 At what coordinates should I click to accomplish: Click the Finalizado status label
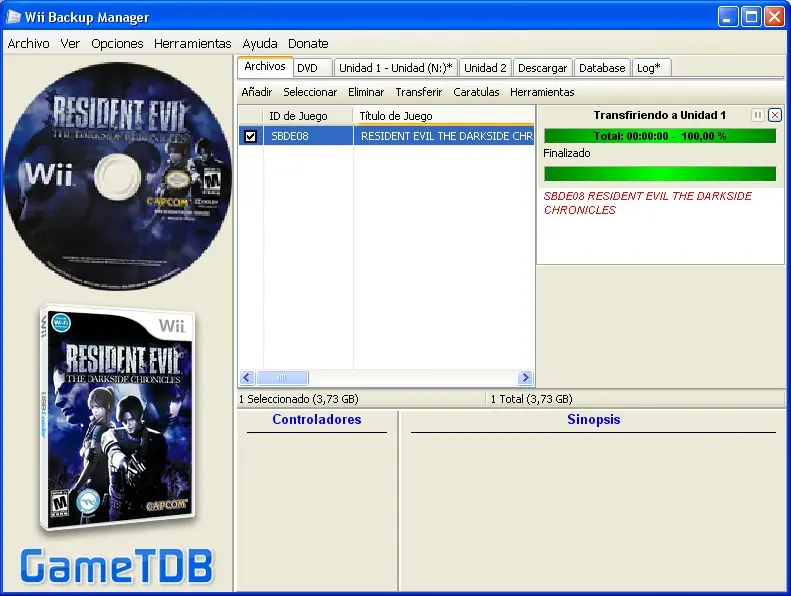[567, 153]
